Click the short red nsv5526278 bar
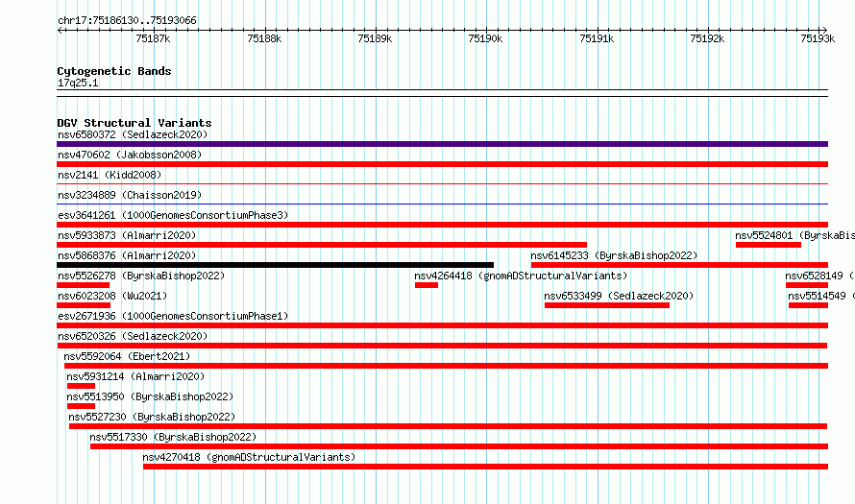The image size is (855, 504). 83,285
